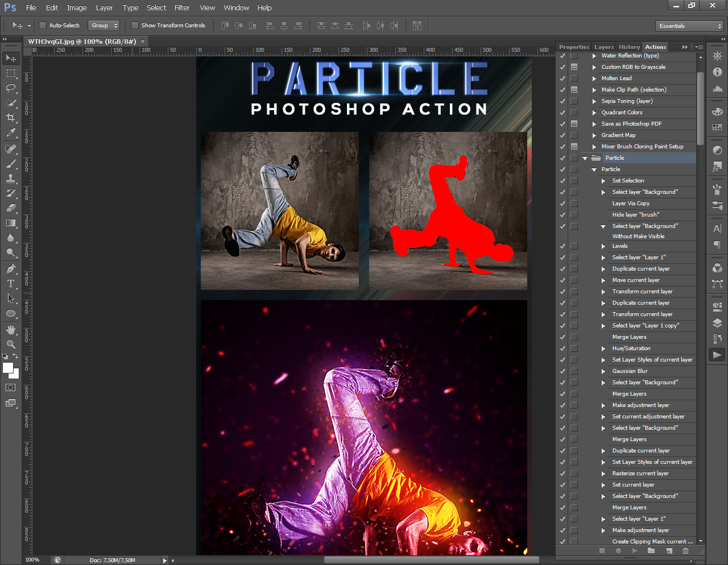Enable the Auto-Select checkbox

tap(42, 26)
